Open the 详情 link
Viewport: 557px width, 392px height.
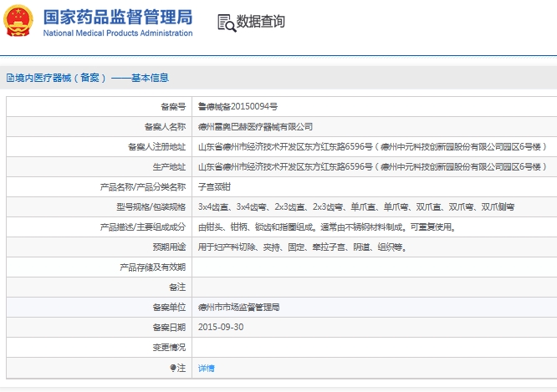tap(206, 369)
